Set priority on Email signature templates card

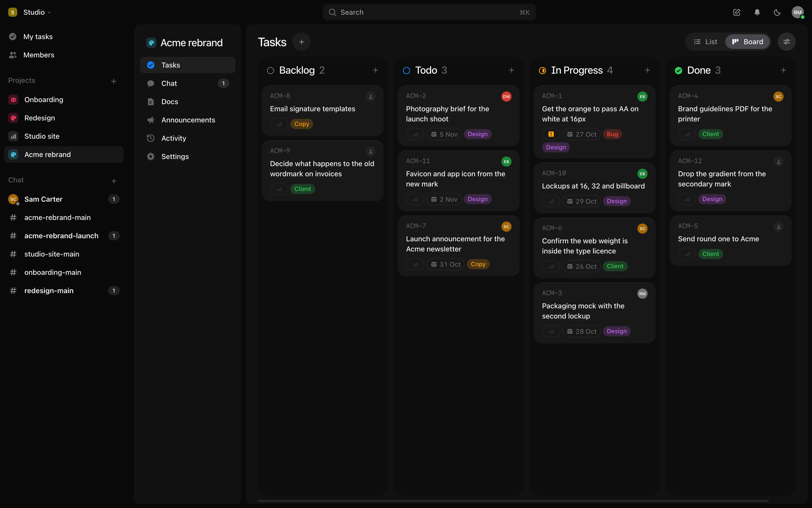coord(279,124)
